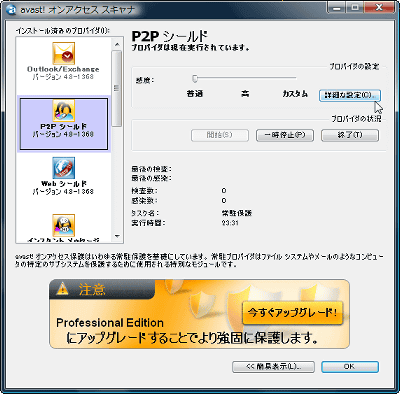The height and width of the screenshot is (394, 400).
Task: Minimize the avast! window
Action: (x=337, y=7)
